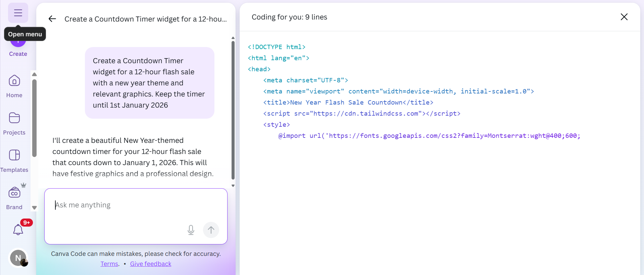644x275 pixels.
Task: Go back using the left arrow
Action: (52, 19)
